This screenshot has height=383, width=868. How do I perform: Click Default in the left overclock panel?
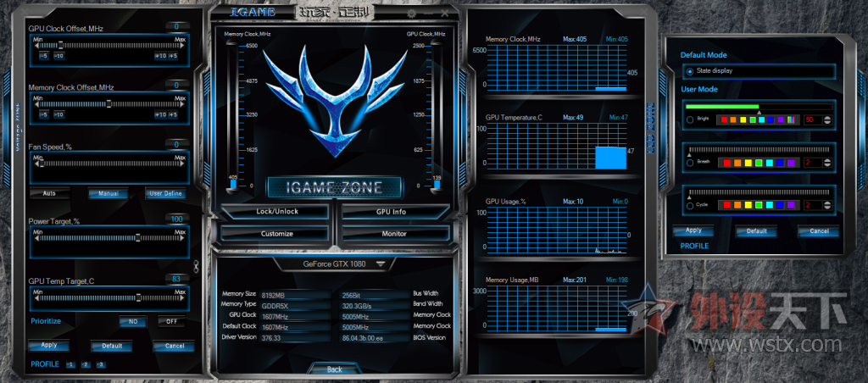112,346
